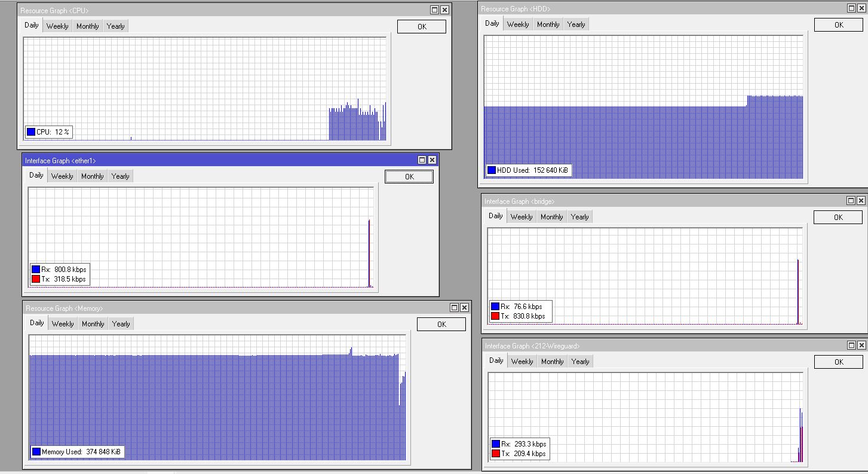Image resolution: width=868 pixels, height=474 pixels.
Task: Switch to Weekly tab in 212-Wireguard graph
Action: click(x=522, y=362)
